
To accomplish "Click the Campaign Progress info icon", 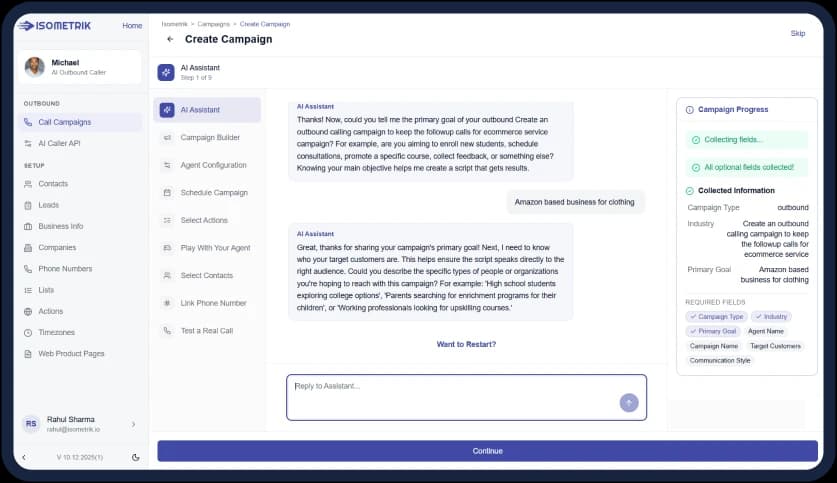I will 689,110.
